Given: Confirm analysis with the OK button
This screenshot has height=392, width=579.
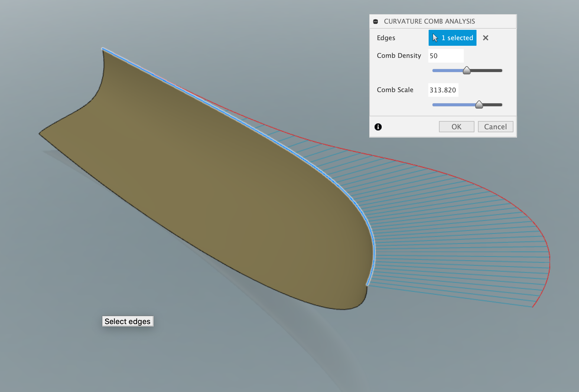Looking at the screenshot, I should (x=456, y=127).
